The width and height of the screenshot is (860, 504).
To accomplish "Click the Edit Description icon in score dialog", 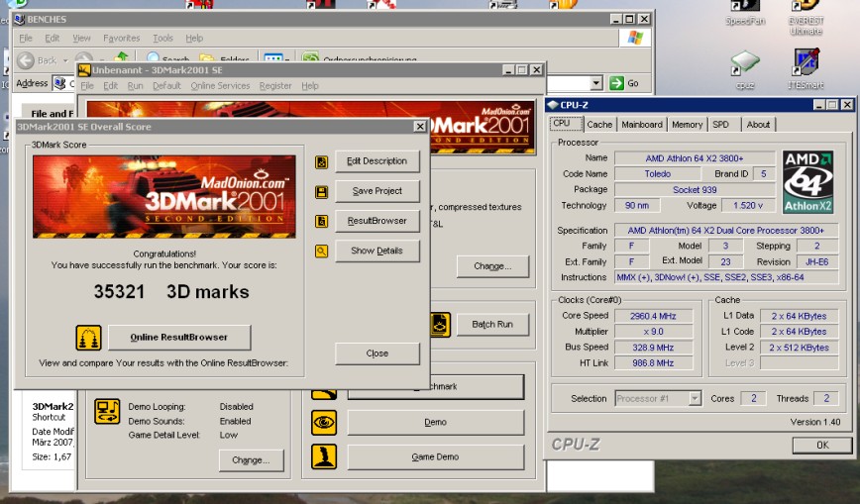I will [x=321, y=161].
